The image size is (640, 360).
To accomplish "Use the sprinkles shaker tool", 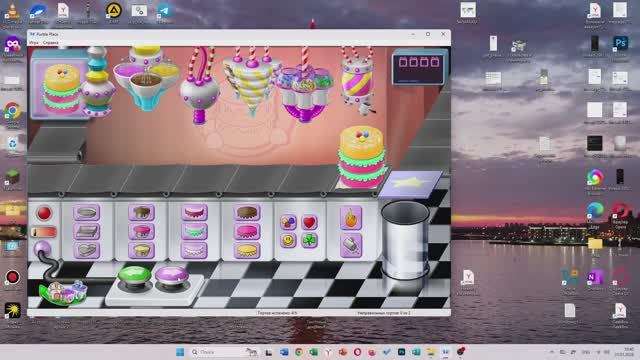I will 351,245.
